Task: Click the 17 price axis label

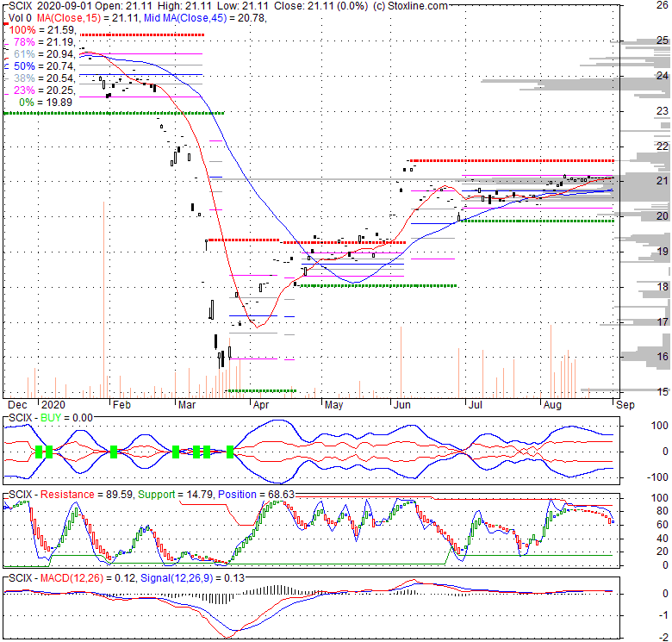Action: coord(663,321)
